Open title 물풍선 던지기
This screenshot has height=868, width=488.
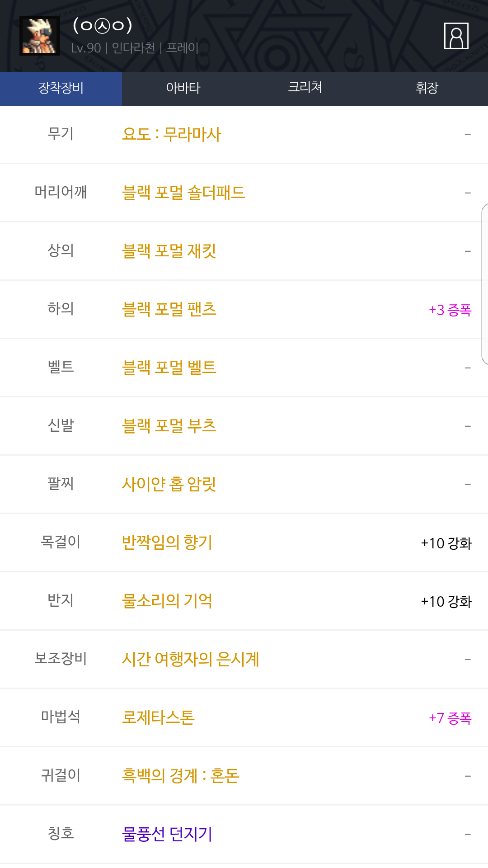pyautogui.click(x=167, y=834)
